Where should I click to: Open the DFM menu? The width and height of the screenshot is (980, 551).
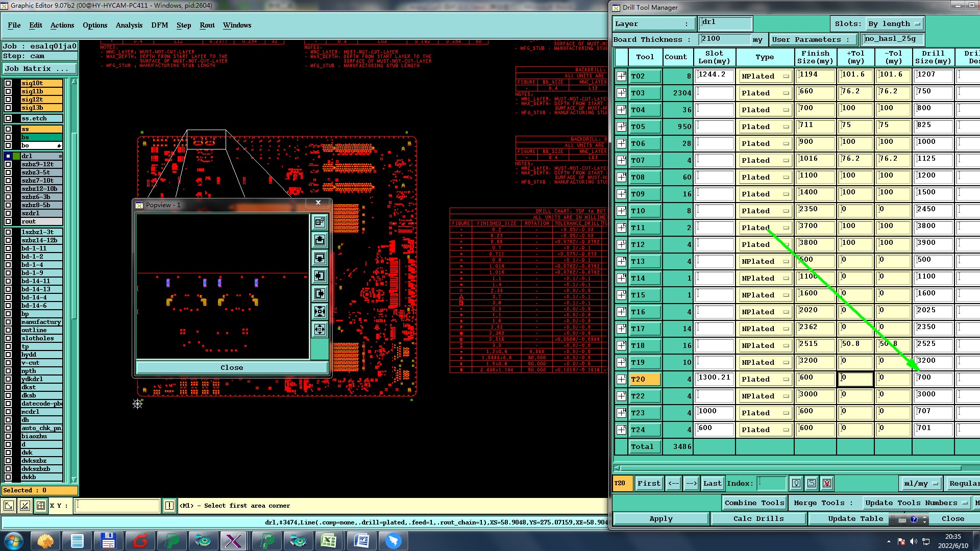159,25
